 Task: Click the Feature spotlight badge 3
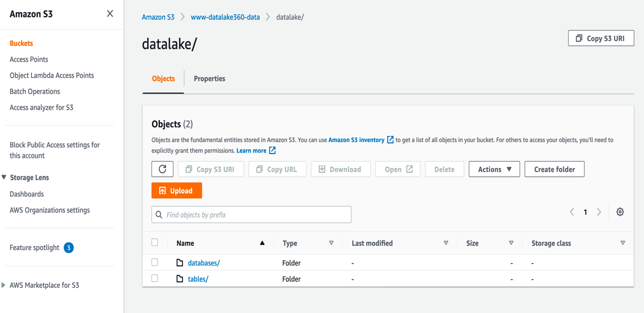[x=69, y=248]
